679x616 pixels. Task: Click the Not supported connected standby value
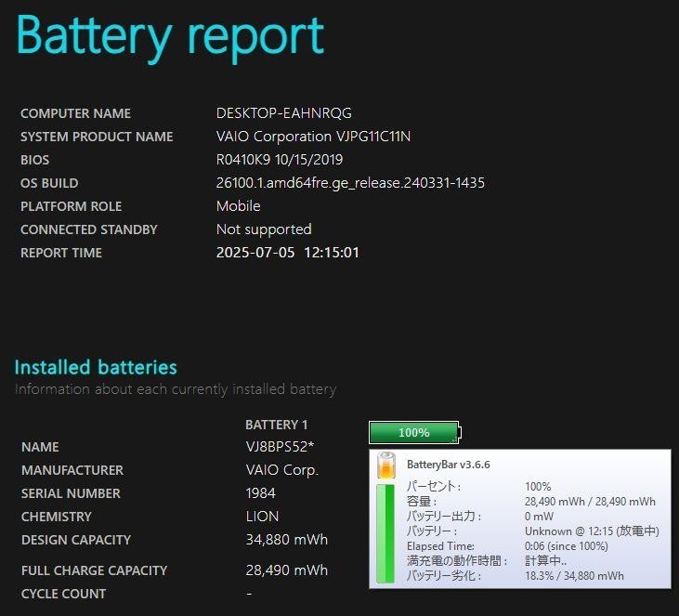(264, 229)
